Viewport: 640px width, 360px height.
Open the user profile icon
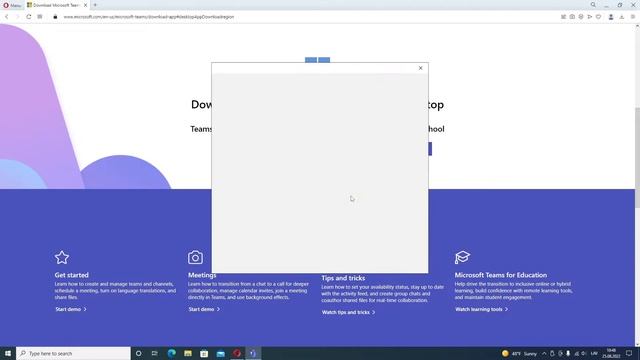point(611,17)
